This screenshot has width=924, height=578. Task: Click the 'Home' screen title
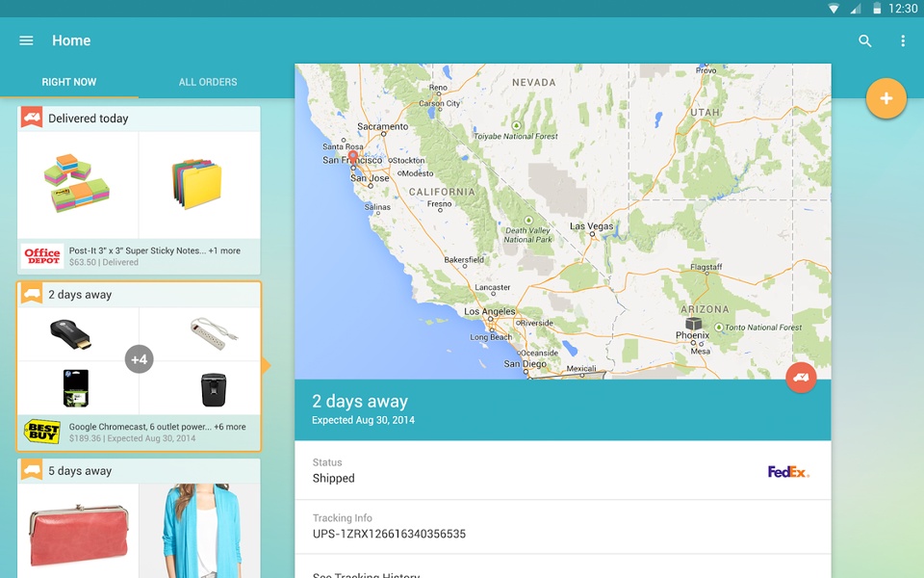[x=71, y=40]
